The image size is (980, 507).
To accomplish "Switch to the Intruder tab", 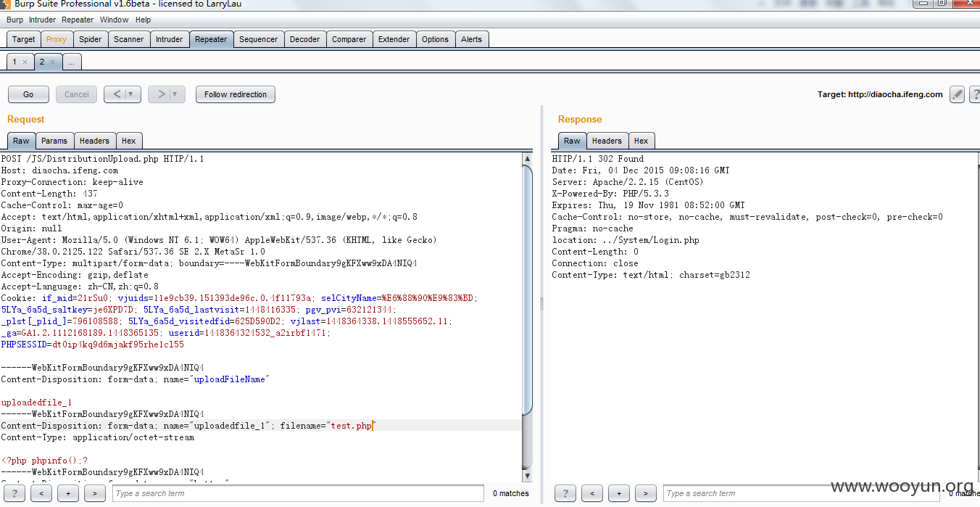I will pyautogui.click(x=170, y=39).
